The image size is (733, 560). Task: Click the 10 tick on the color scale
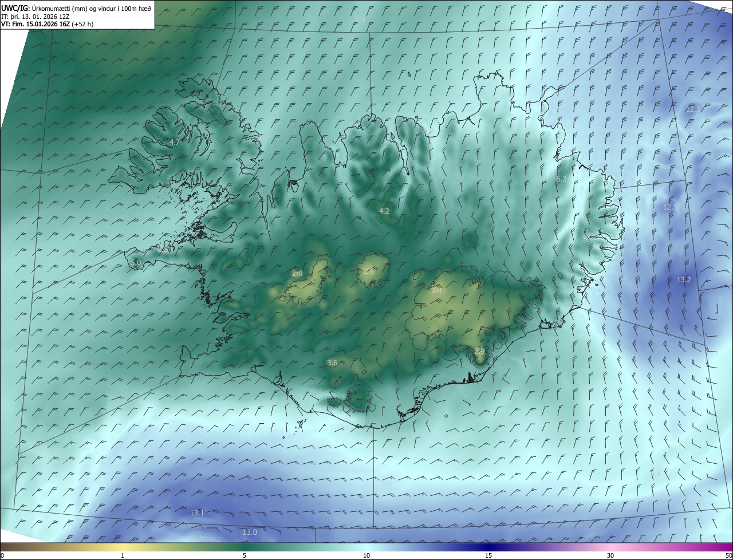pyautogui.click(x=366, y=555)
